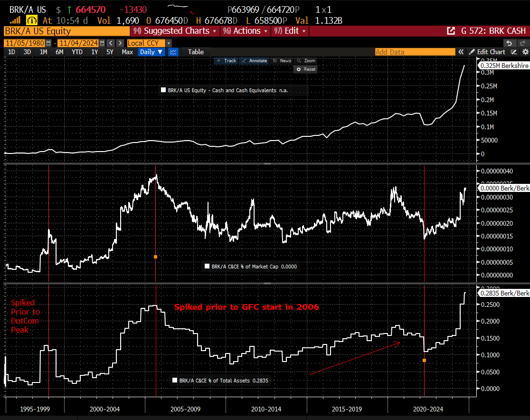Select the line chart view icon
The width and height of the screenshot is (530, 420).
[x=173, y=52]
